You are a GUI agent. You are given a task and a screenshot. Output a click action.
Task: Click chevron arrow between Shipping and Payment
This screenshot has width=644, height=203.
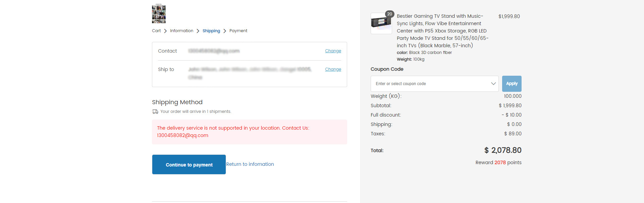225,31
